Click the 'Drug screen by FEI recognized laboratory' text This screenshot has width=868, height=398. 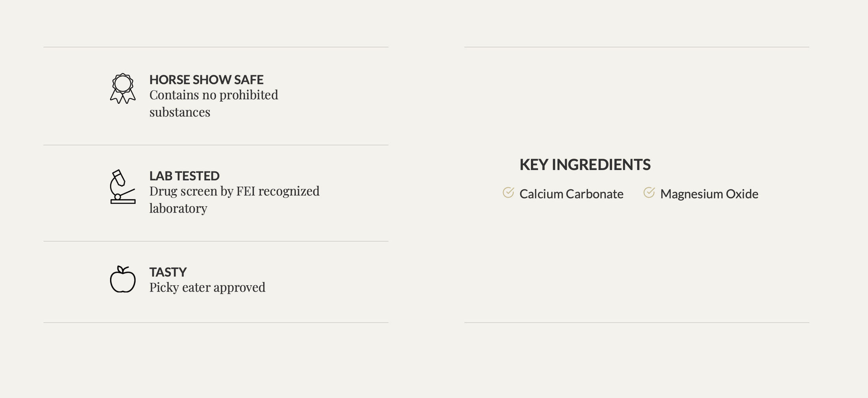(x=234, y=200)
